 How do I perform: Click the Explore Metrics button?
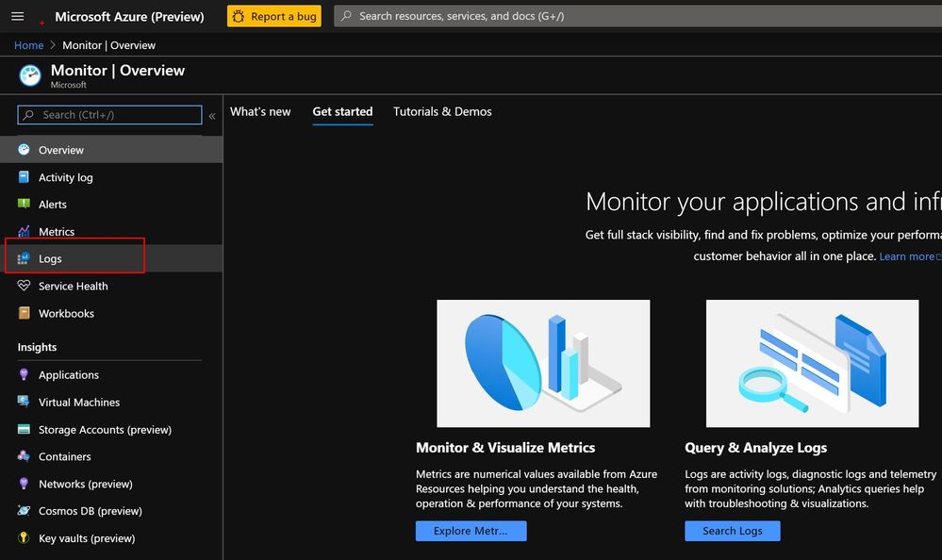471,531
